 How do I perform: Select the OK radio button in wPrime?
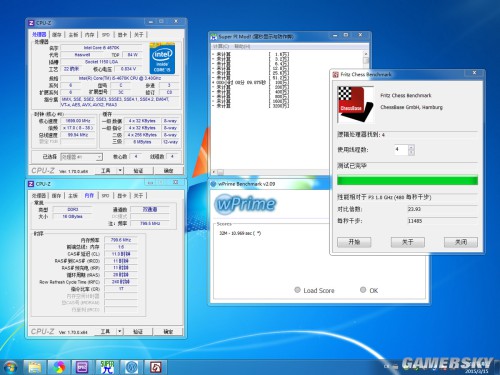[x=363, y=290]
